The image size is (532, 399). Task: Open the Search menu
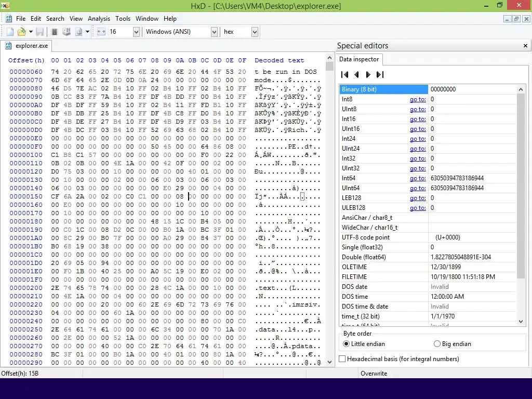click(55, 19)
